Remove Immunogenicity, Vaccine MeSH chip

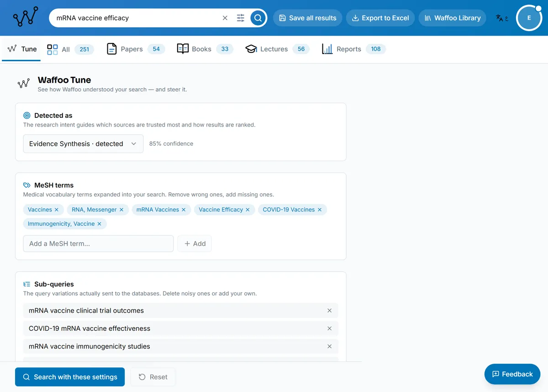99,224
